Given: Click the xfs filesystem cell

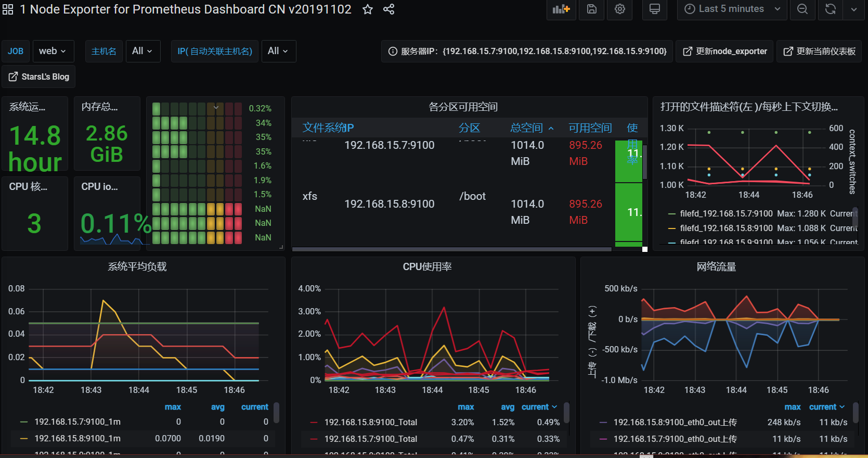Looking at the screenshot, I should 310,196.
